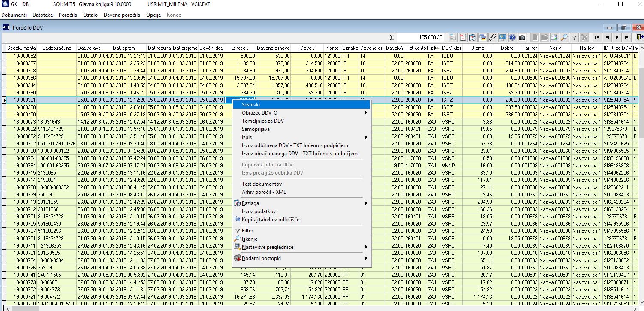The width and height of the screenshot is (644, 311).
Task: Select Test dokumentov
Action: click(301, 184)
